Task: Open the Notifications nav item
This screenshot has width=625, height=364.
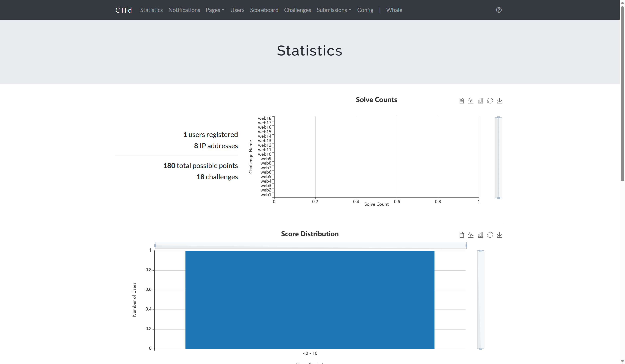Action: 184,10
